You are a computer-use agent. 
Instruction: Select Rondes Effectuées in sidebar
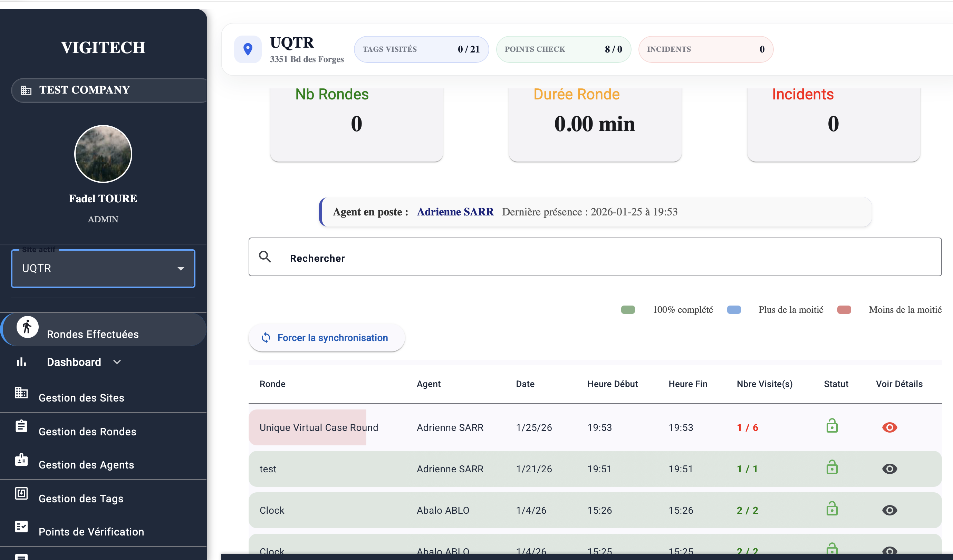click(93, 334)
